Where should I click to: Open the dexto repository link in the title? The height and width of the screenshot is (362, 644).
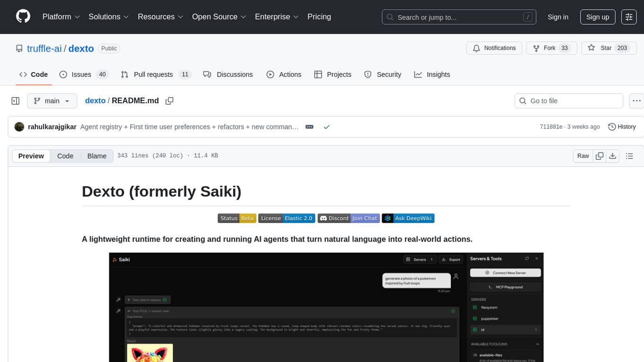pyautogui.click(x=81, y=48)
